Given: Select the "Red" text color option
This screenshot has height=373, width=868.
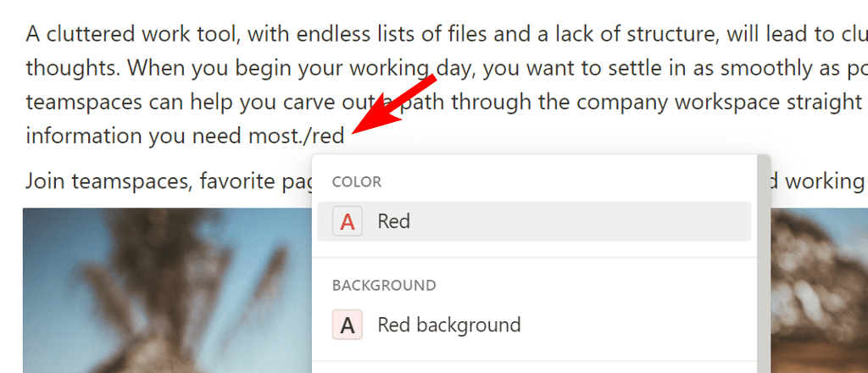Looking at the screenshot, I should (394, 222).
